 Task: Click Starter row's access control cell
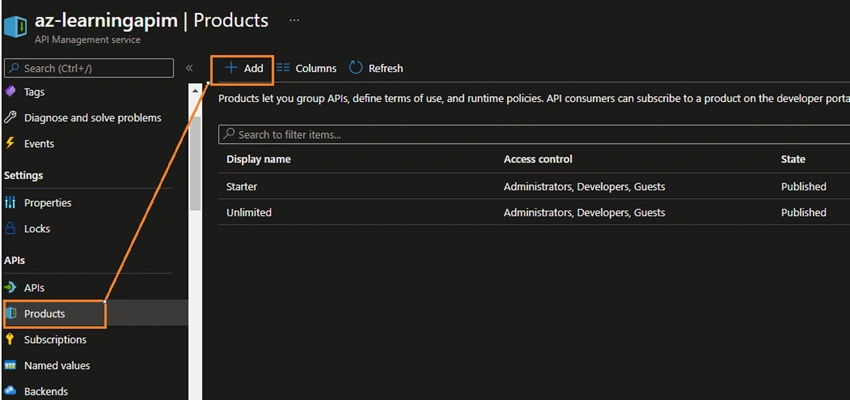tap(584, 186)
